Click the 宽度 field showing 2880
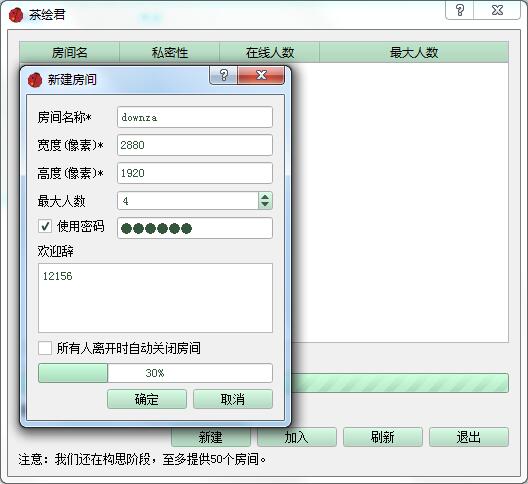The height and width of the screenshot is (484, 528). point(195,145)
